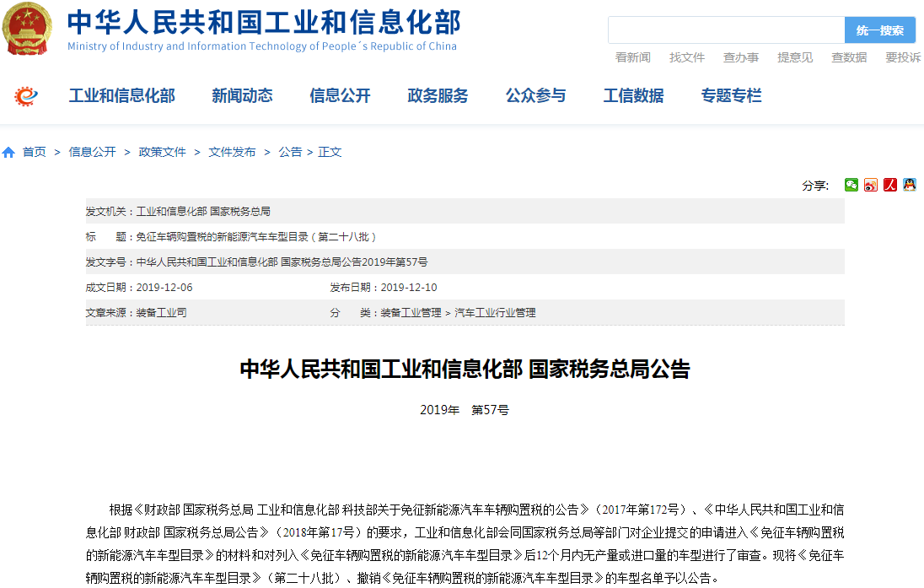The width and height of the screenshot is (924, 588).
Task: Click the 标题 row about 第二十八批
Action: coord(465,236)
